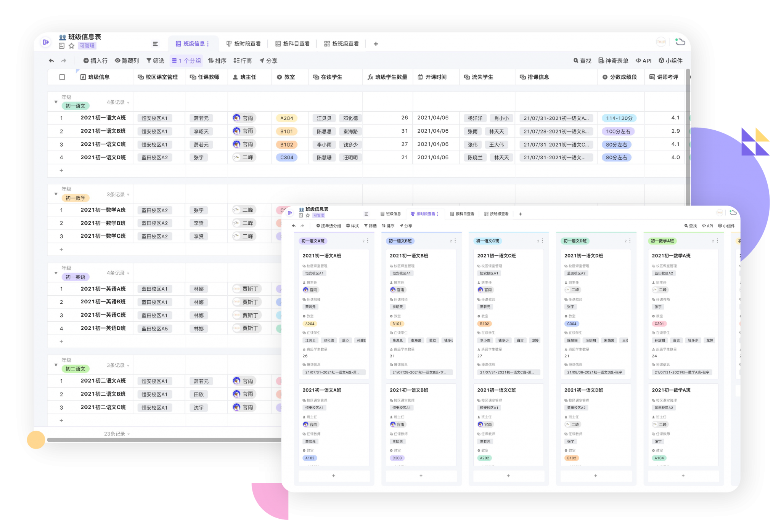Click the redo arrow in main toolbar
The width and height of the screenshot is (781, 532).
pyautogui.click(x=64, y=61)
